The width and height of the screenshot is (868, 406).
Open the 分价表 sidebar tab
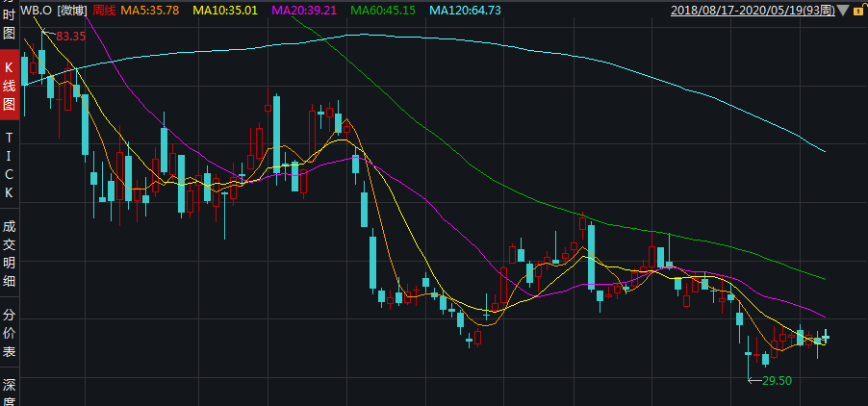click(x=10, y=334)
